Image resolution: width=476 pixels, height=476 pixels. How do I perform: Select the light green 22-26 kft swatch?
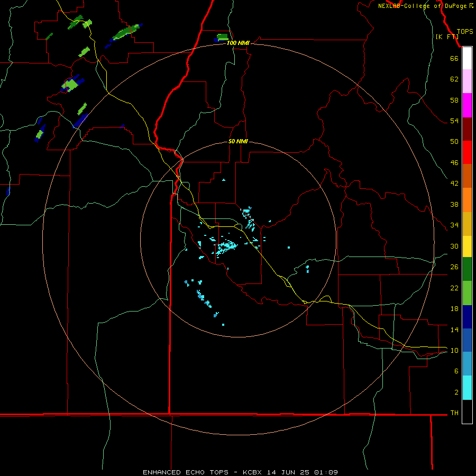[467, 293]
